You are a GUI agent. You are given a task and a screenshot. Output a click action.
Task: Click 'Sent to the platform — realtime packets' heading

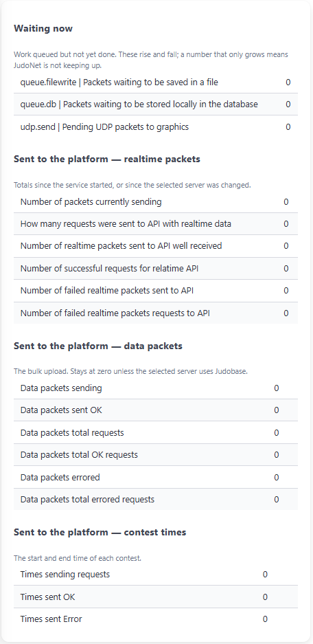click(x=107, y=159)
